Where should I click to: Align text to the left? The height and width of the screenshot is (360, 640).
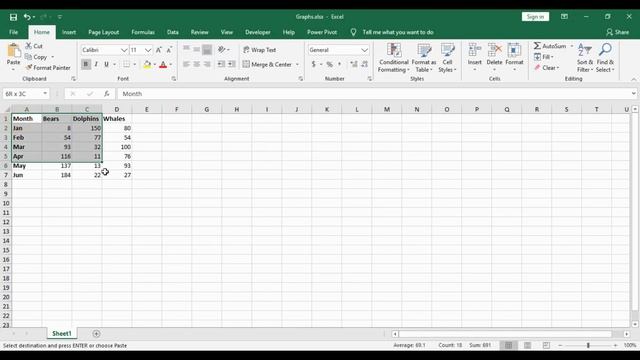click(x=187, y=64)
